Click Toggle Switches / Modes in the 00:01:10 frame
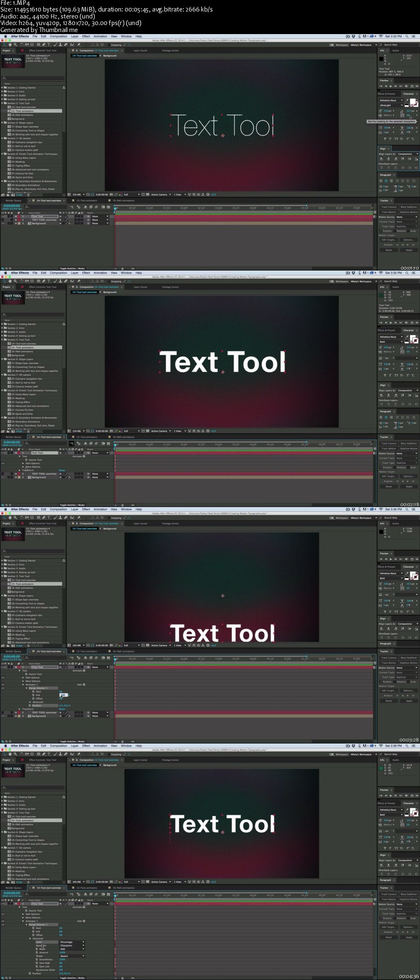This screenshot has height=980, width=420. pos(72,269)
